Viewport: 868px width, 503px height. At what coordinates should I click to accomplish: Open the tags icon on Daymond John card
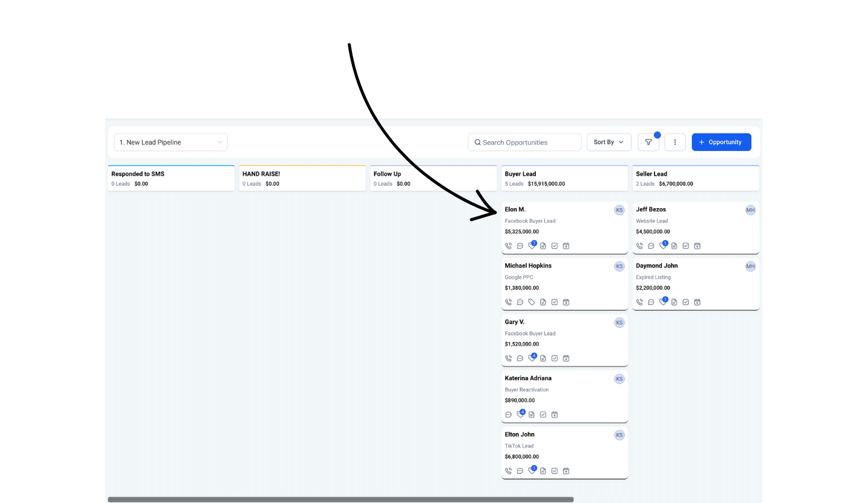point(663,302)
